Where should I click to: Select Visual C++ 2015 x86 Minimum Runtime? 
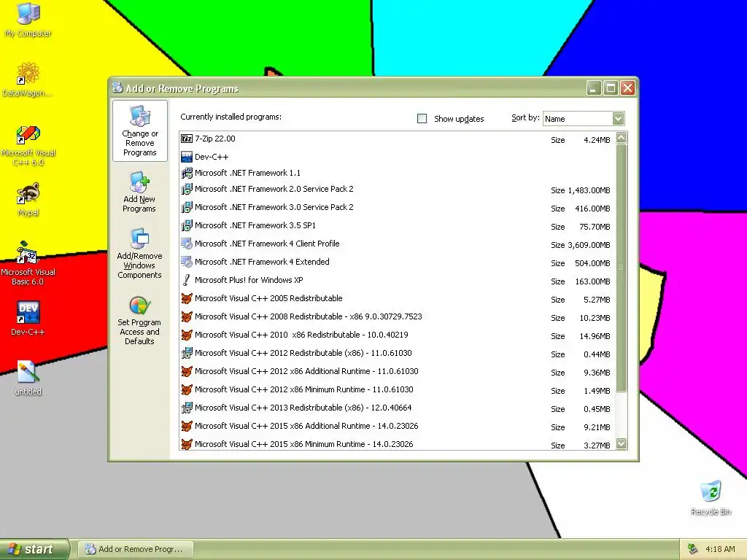coord(304,444)
